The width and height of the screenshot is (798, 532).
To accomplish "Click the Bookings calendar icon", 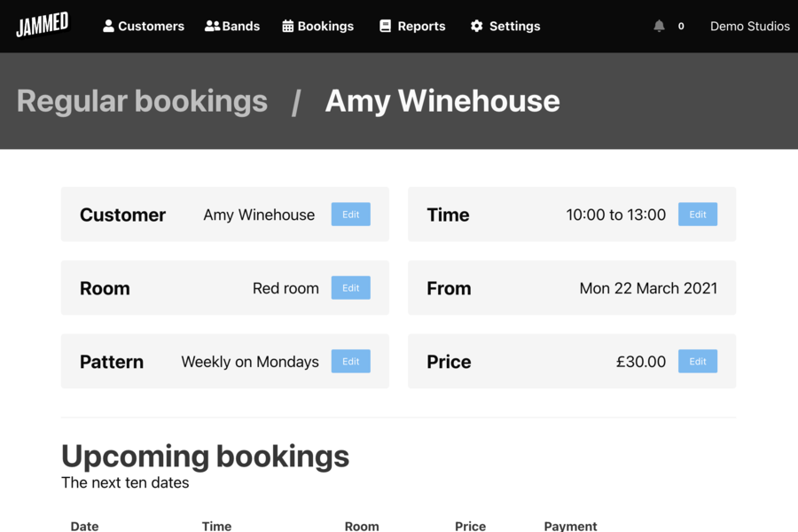I will 288,27.
